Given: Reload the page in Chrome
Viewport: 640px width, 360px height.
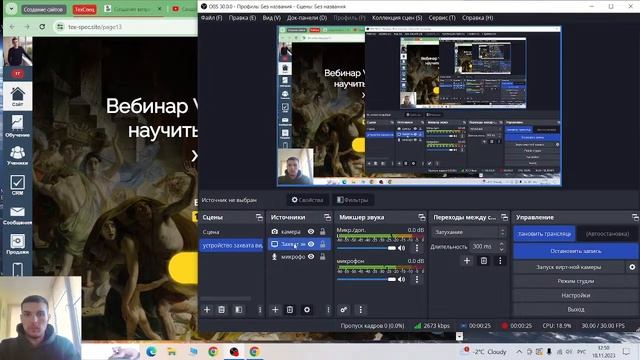Looking at the screenshot, I should coord(42,27).
